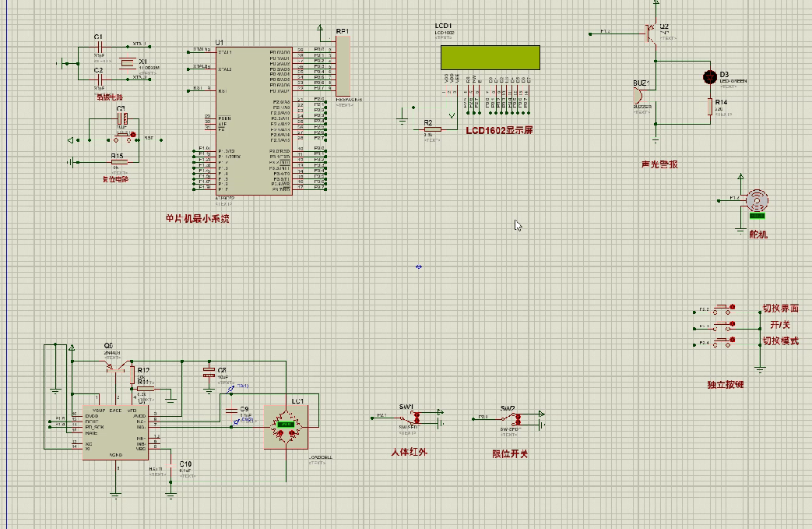This screenshot has width=812, height=529.
Task: Select resistor R11 below R12
Action: tap(146, 388)
